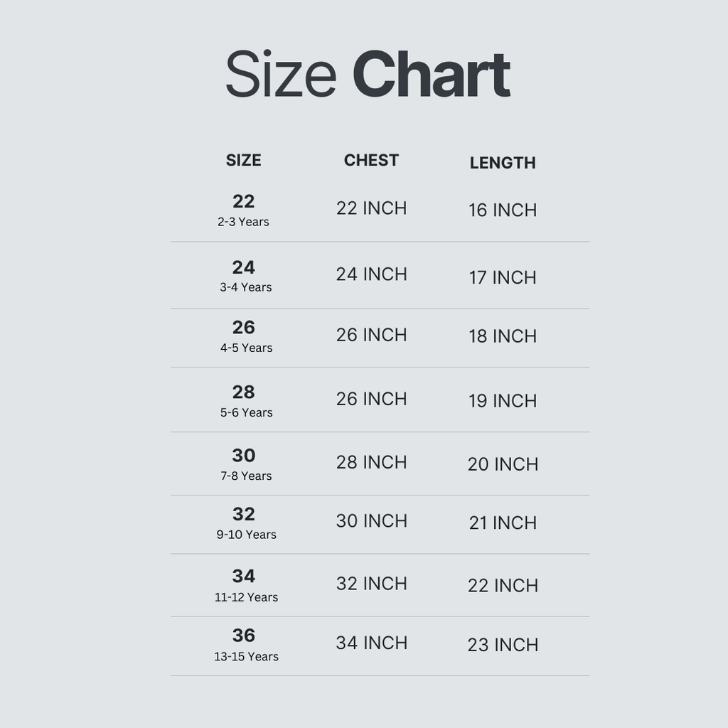Select the LENGTH column header
Image resolution: width=728 pixels, height=728 pixels.
coord(503,163)
